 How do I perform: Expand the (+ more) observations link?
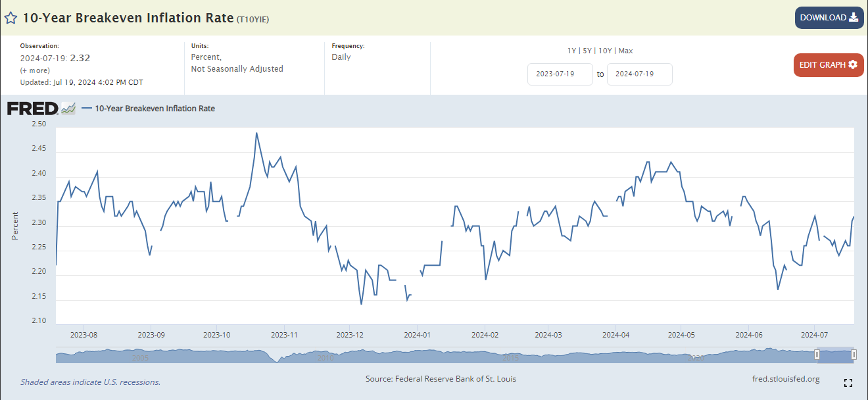(34, 70)
